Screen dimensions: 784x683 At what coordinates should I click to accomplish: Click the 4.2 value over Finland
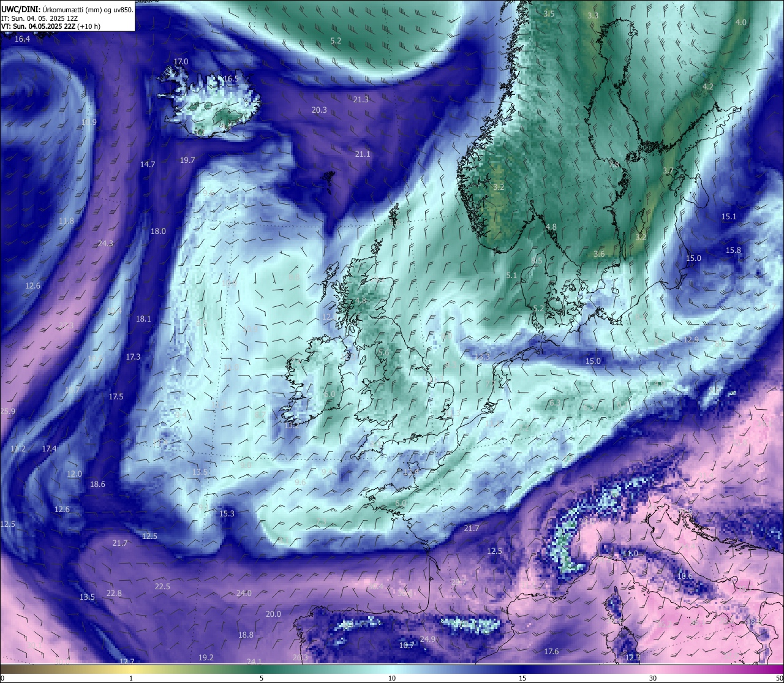pos(708,87)
